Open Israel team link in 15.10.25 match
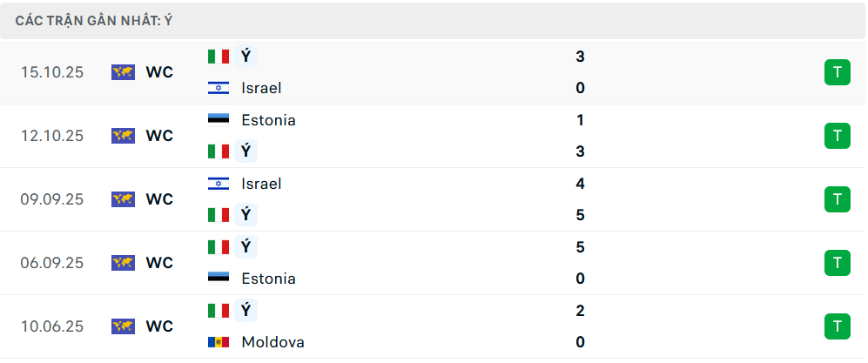868x363 pixels. point(261,88)
